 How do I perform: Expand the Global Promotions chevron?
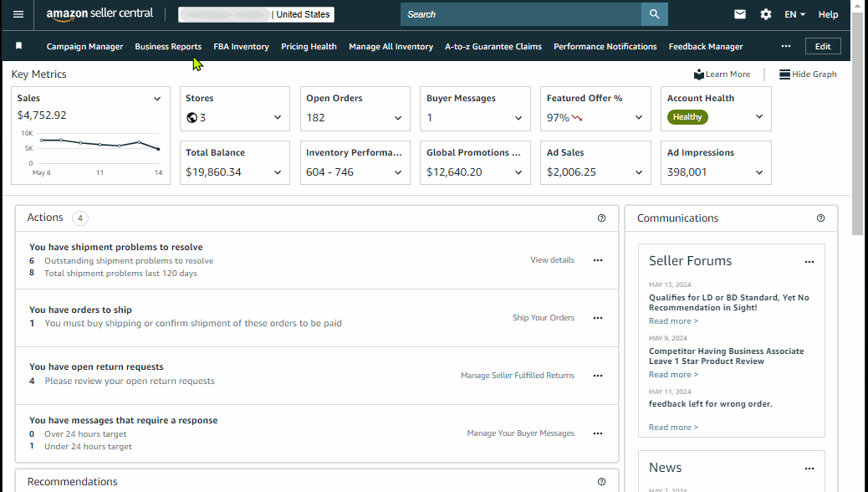click(x=518, y=172)
